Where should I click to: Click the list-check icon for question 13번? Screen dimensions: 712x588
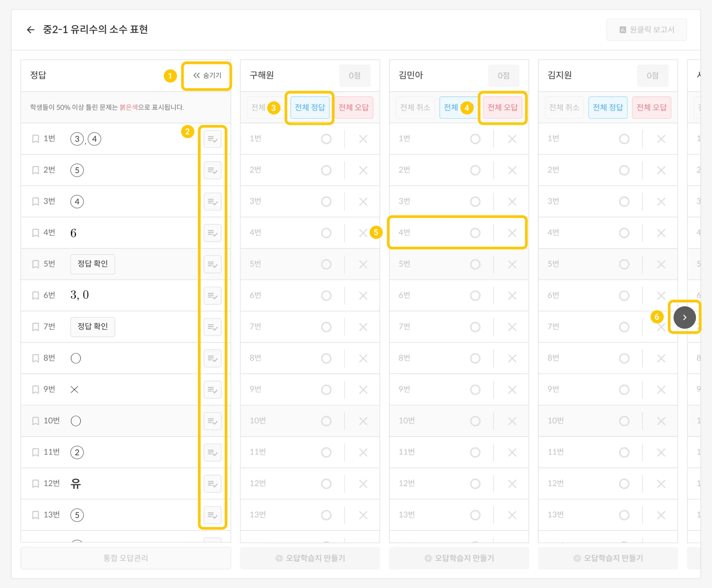point(212,515)
